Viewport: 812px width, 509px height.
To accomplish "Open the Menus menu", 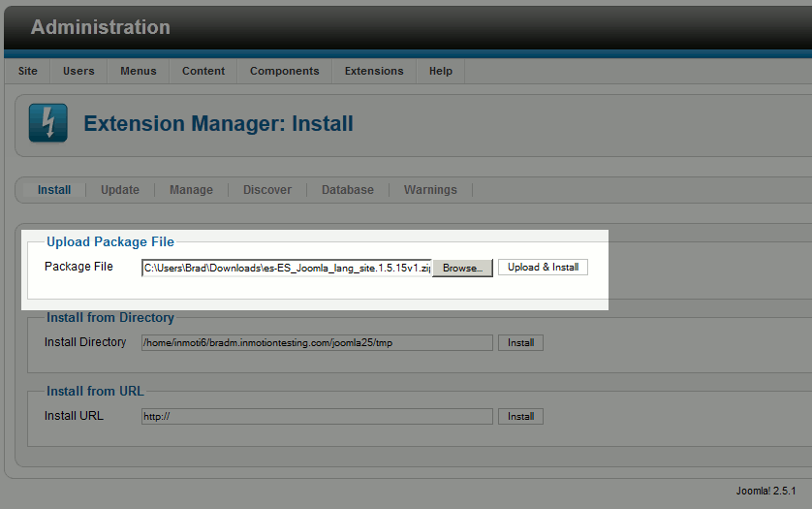I will 139,71.
